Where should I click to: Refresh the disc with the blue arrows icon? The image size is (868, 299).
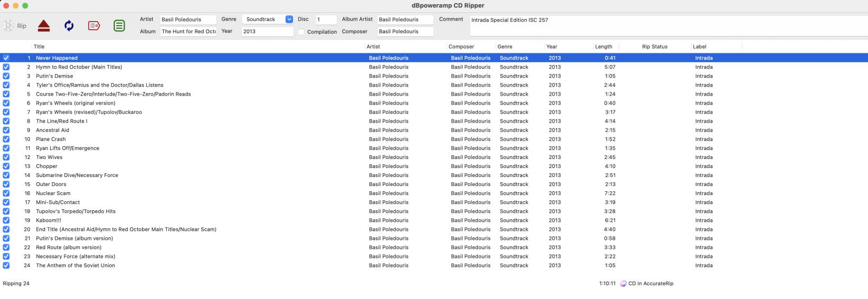(69, 26)
